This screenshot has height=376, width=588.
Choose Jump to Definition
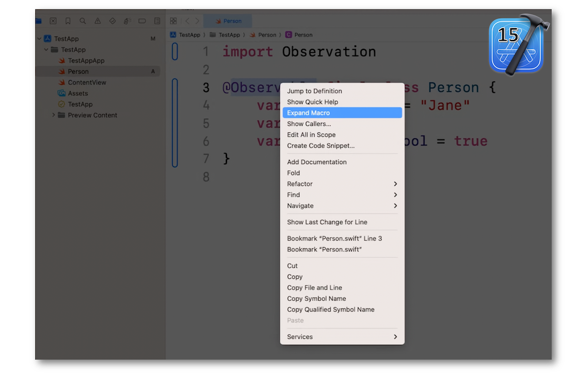click(342, 91)
